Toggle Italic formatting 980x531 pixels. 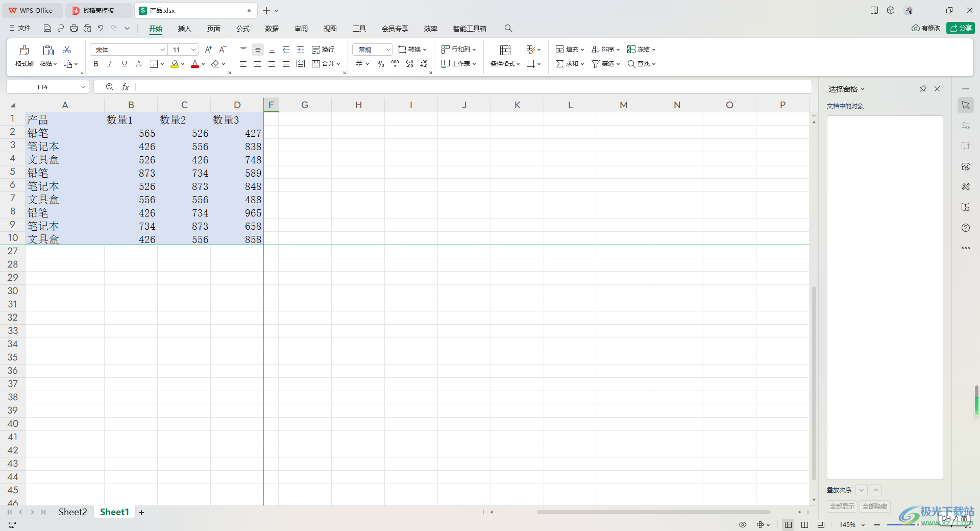(x=110, y=64)
